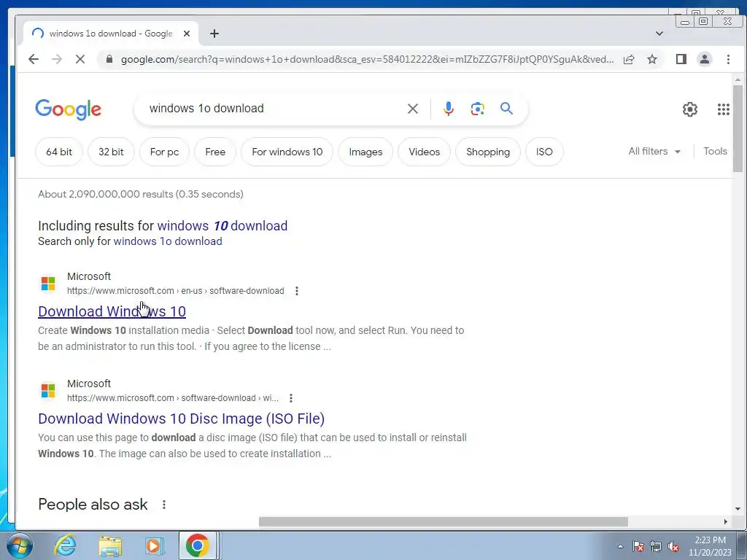Select the For pc filter chip
The height and width of the screenshot is (560, 747).
[x=164, y=152]
